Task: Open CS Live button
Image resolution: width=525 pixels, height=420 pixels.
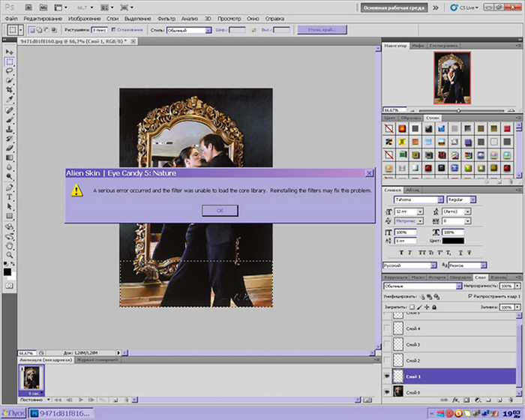Action: (464, 7)
